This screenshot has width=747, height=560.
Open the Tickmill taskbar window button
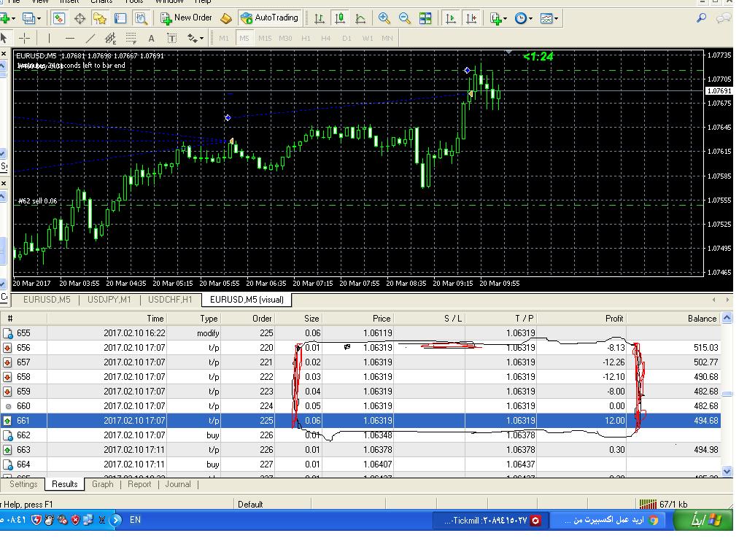(490, 521)
